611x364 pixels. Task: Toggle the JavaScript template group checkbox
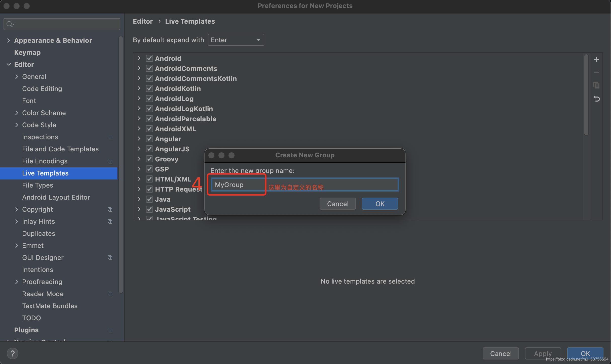coord(150,209)
